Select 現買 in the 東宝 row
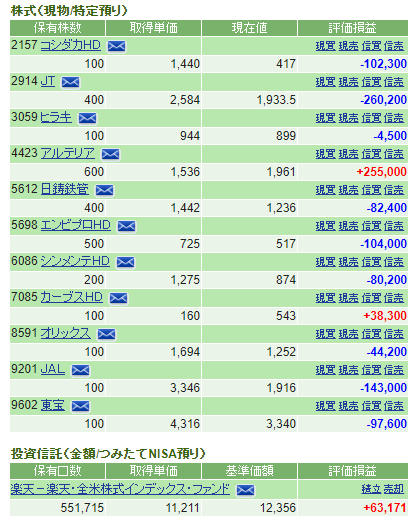The image size is (418, 528). pyautogui.click(x=326, y=406)
